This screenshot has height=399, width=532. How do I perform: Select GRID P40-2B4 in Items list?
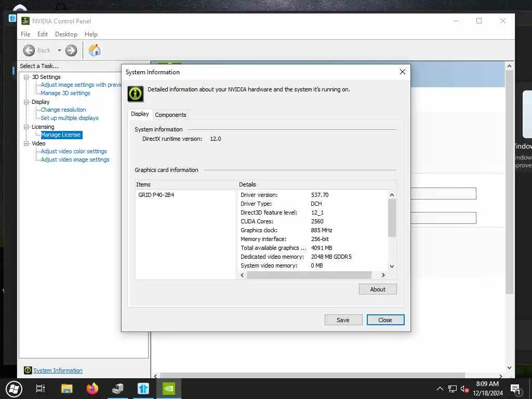pos(156,195)
